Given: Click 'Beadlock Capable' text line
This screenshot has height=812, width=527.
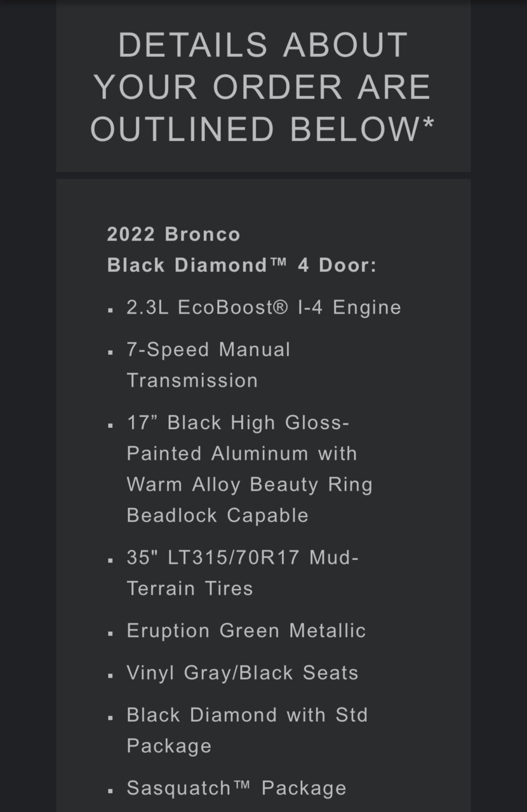Looking at the screenshot, I should click(218, 515).
